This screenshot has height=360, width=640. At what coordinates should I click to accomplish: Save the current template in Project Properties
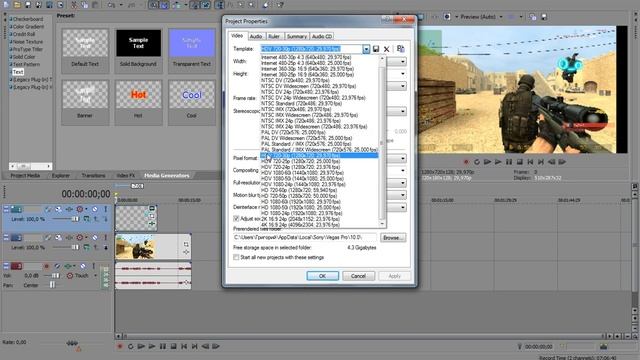click(x=376, y=49)
